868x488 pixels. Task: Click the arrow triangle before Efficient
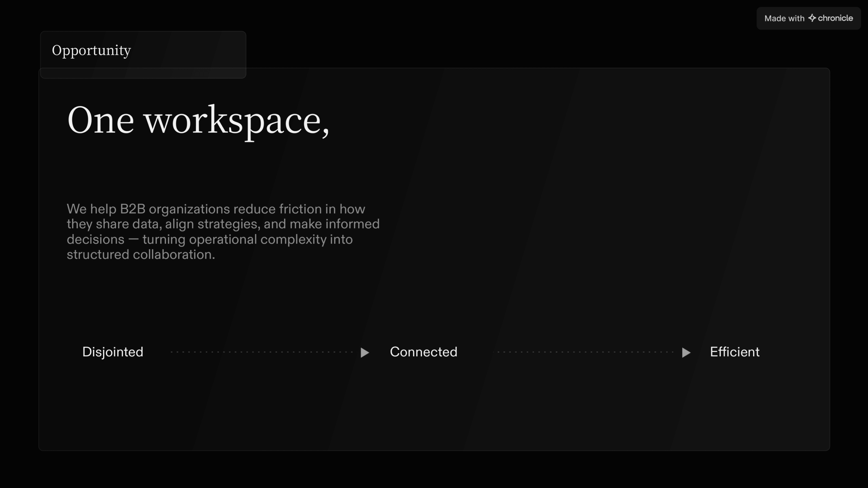(x=686, y=352)
